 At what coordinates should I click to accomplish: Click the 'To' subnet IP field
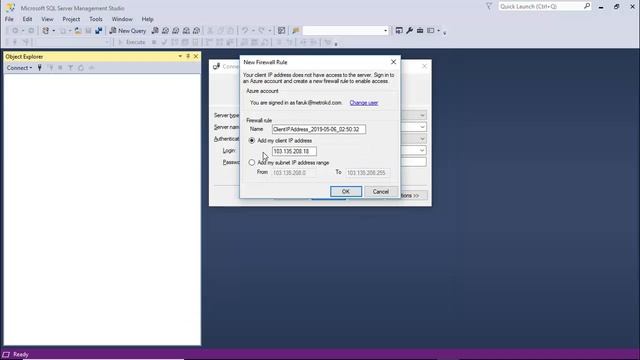[367, 173]
